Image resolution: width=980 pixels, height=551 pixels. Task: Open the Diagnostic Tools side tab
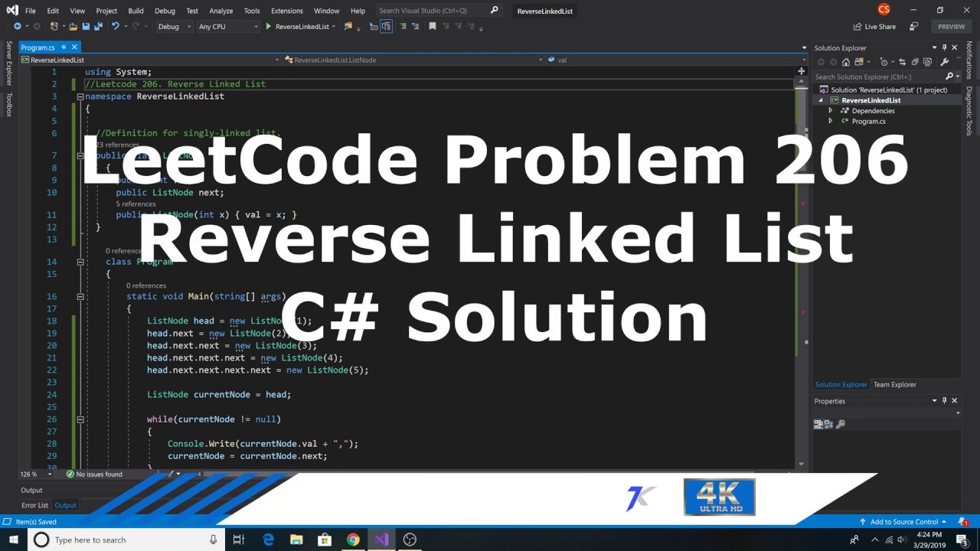point(969,111)
